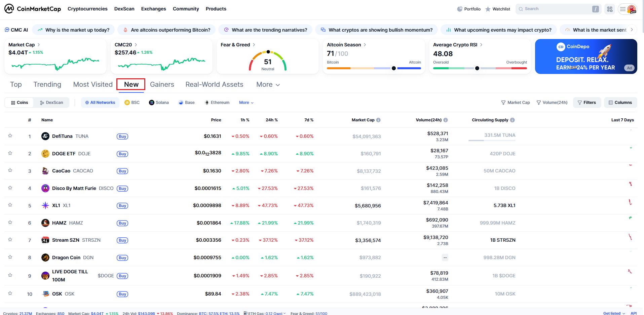Image resolution: width=644 pixels, height=315 pixels.
Task: Click the Disco By Matt Furie logo
Action: pos(45,188)
